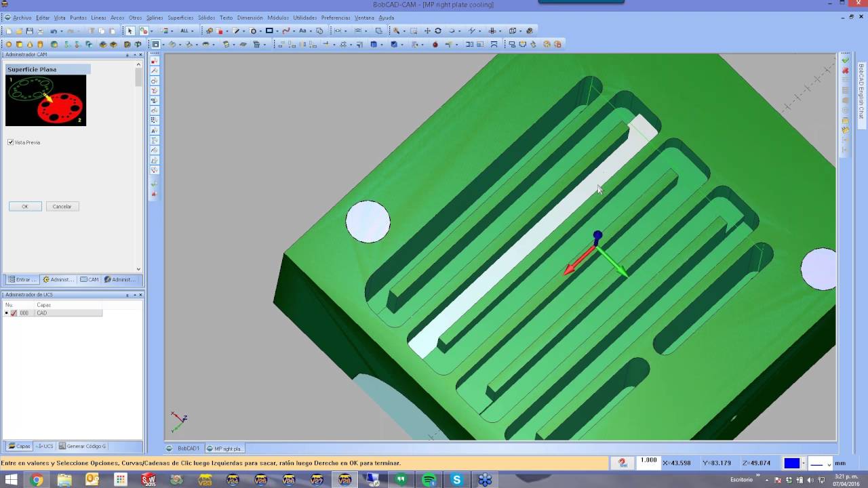Switch to the Capas tab
This screenshot has height=488, width=868.
(19, 446)
